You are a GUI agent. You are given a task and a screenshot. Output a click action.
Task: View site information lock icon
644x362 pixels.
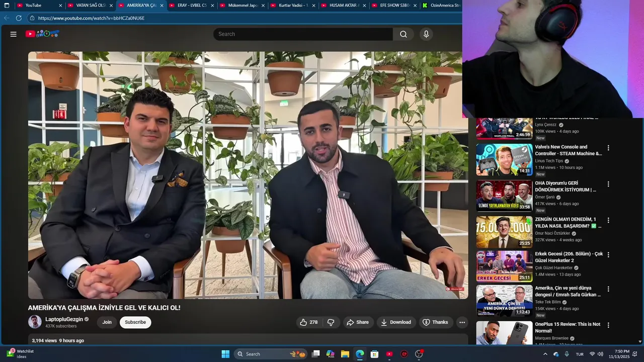32,18
